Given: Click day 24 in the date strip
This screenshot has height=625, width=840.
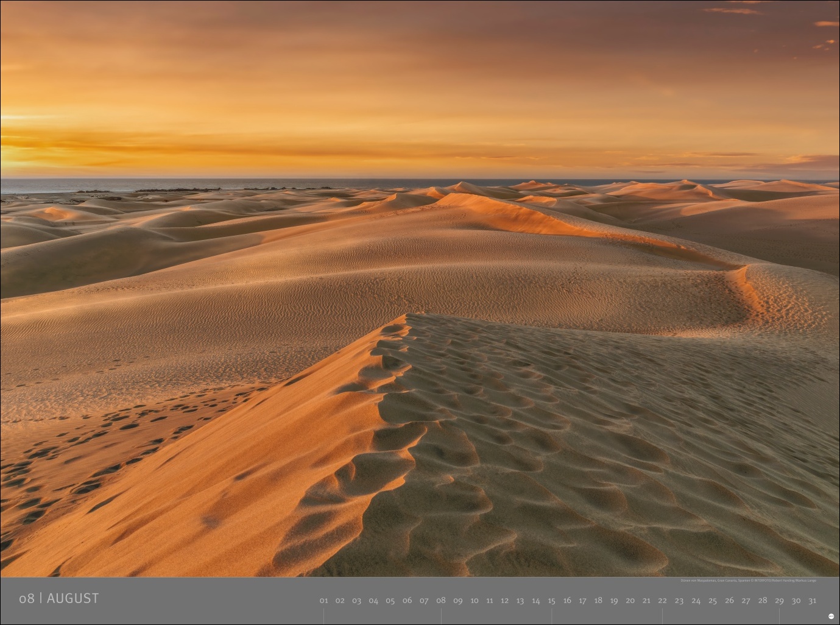Looking at the screenshot, I should click(696, 601).
